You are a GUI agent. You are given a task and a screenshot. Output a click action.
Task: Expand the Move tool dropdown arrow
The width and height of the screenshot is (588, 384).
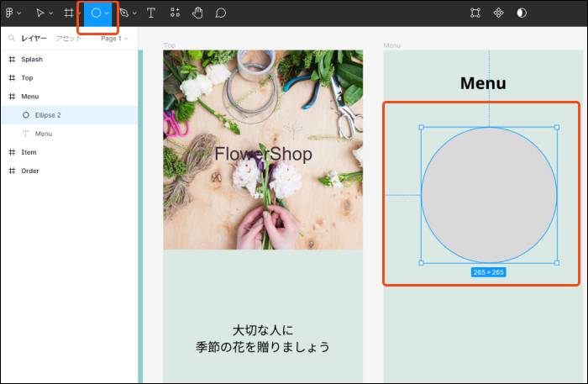50,13
